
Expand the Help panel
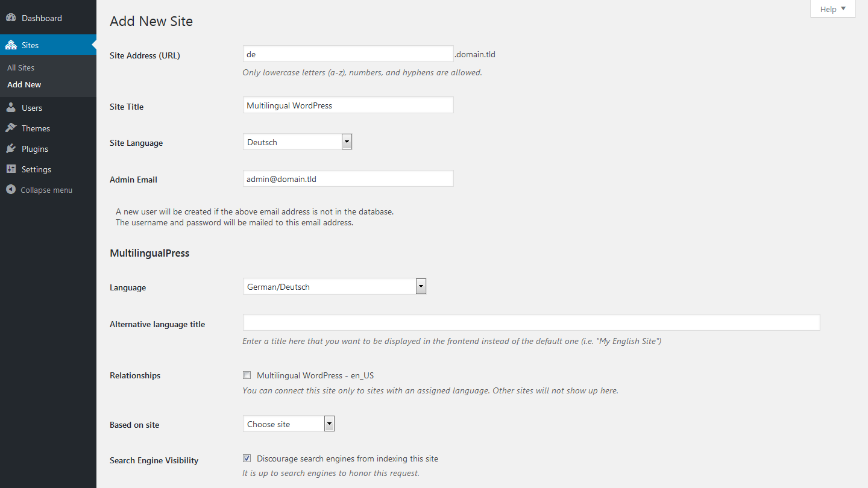point(832,8)
